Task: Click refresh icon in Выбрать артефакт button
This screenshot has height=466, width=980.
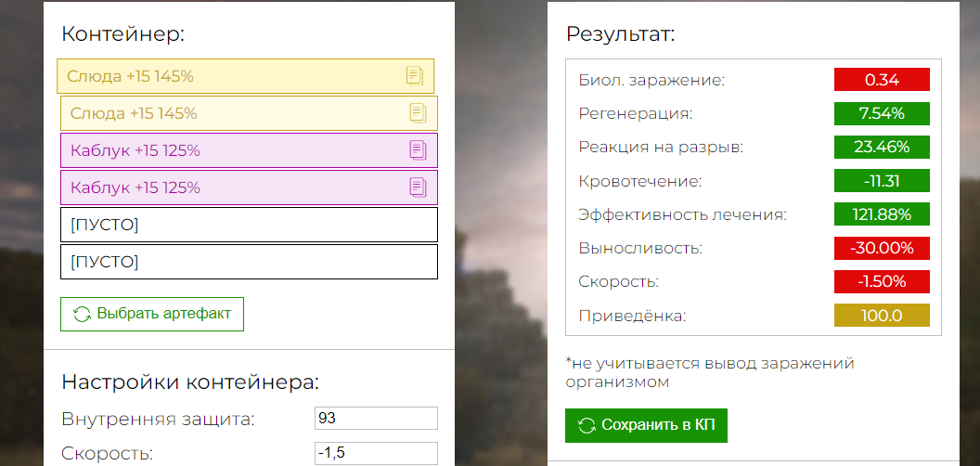Action: click(82, 314)
